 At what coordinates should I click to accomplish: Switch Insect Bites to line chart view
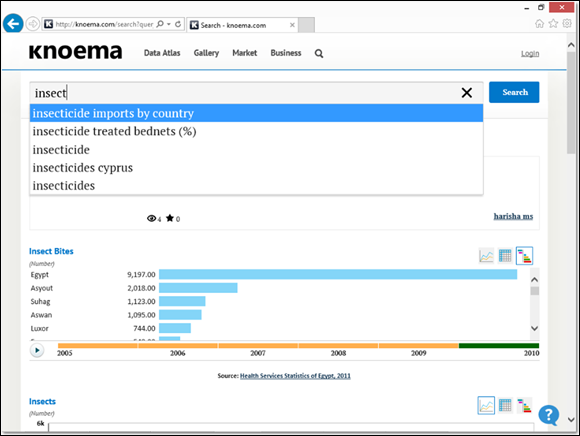pos(486,256)
